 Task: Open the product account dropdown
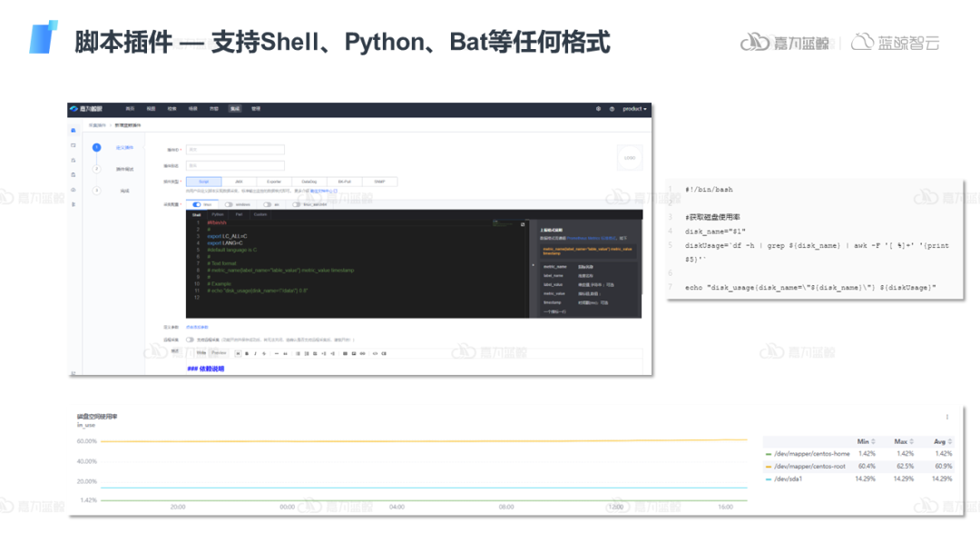point(634,109)
